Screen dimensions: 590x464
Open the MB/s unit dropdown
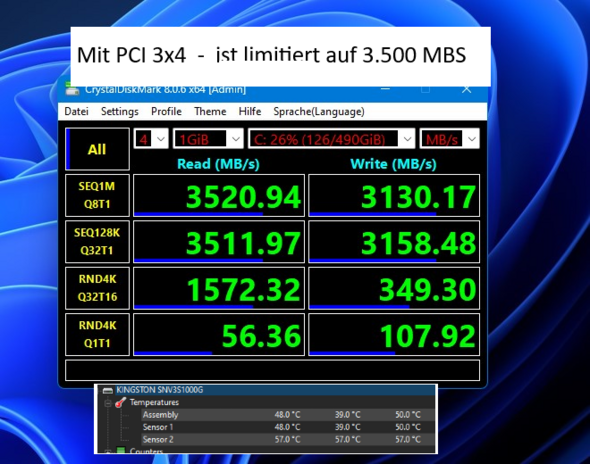450,139
